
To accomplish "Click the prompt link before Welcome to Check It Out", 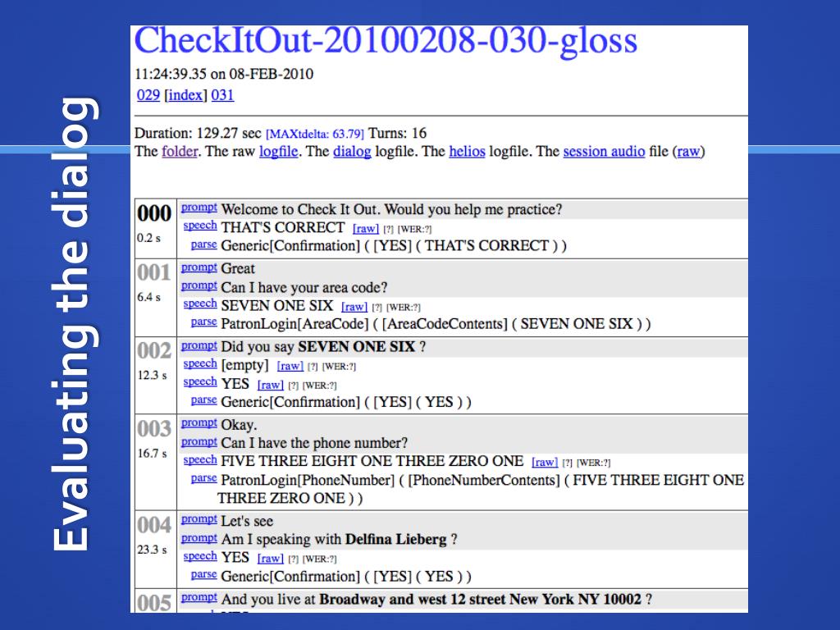I will coord(199,208).
